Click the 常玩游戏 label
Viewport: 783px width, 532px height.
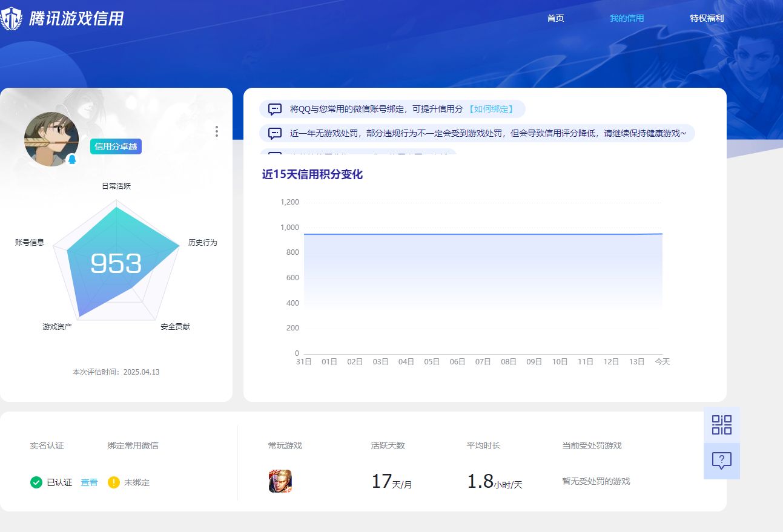[x=285, y=446]
